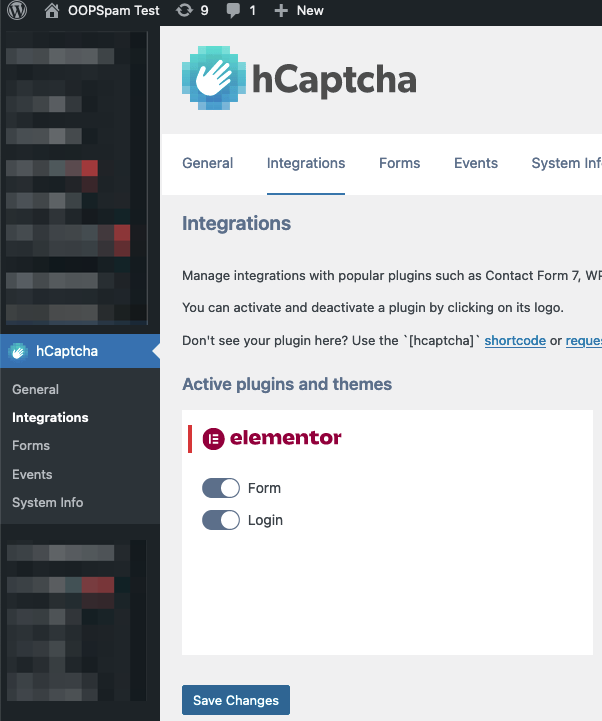The height and width of the screenshot is (721, 602).
Task: Click the comments count 1
Action: point(252,10)
